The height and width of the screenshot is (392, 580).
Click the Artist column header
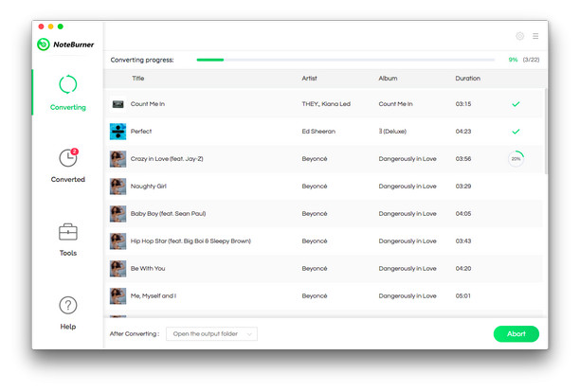coord(309,79)
